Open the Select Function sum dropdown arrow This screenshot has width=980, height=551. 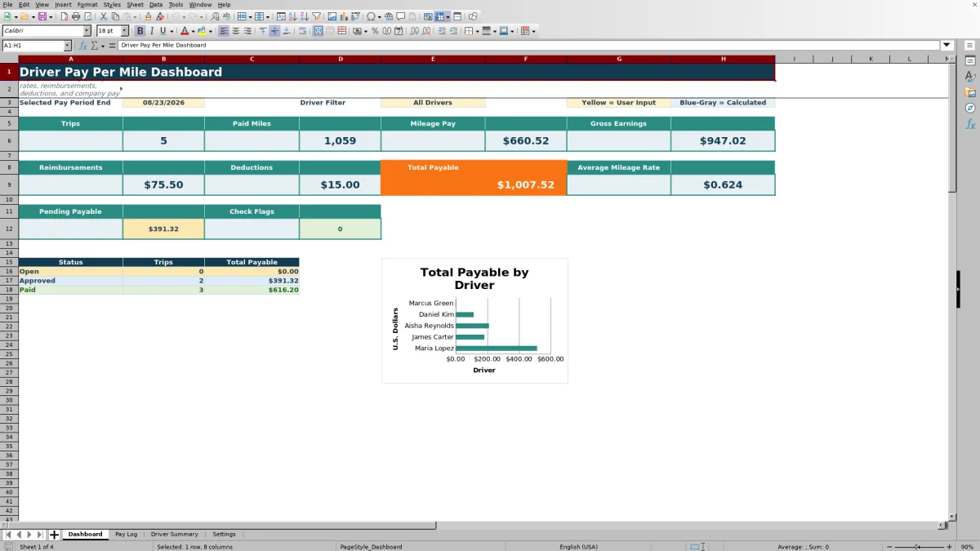tap(102, 46)
